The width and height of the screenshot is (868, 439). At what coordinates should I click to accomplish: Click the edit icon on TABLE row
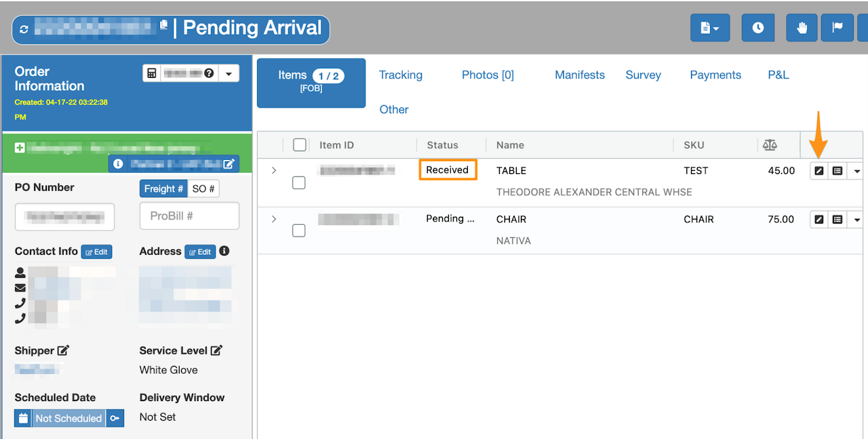819,171
